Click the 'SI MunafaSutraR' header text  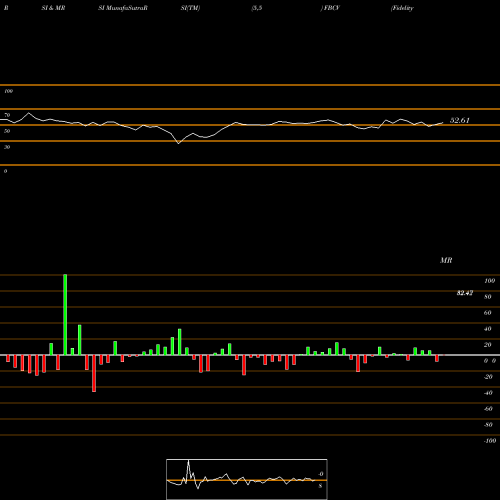coord(123,8)
